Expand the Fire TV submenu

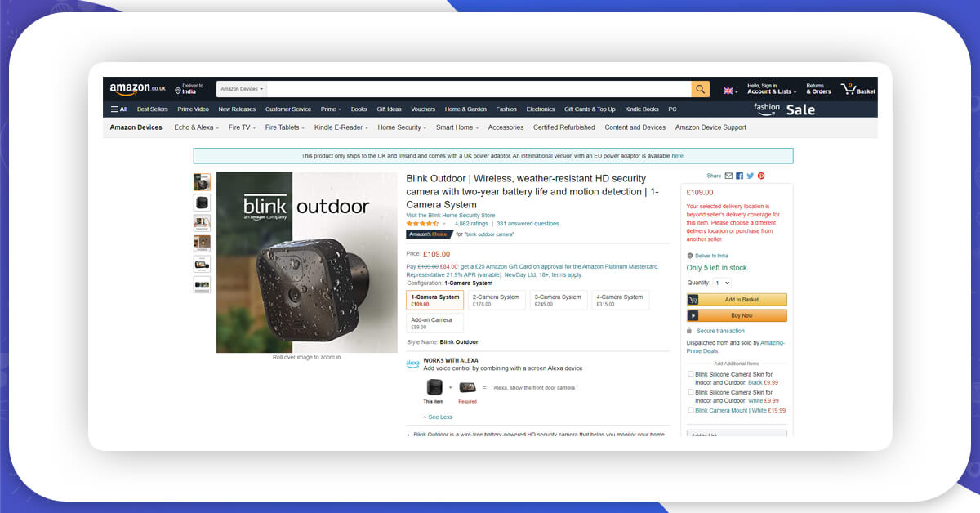point(243,127)
